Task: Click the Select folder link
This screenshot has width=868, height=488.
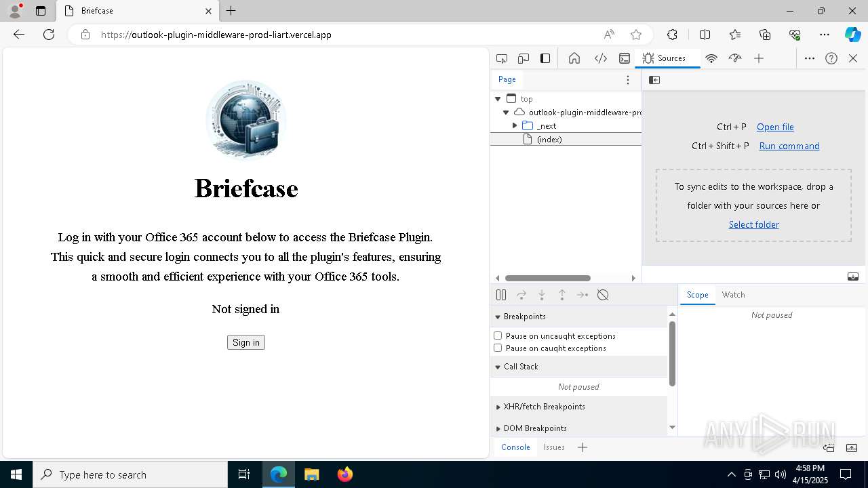Action: pos(753,224)
